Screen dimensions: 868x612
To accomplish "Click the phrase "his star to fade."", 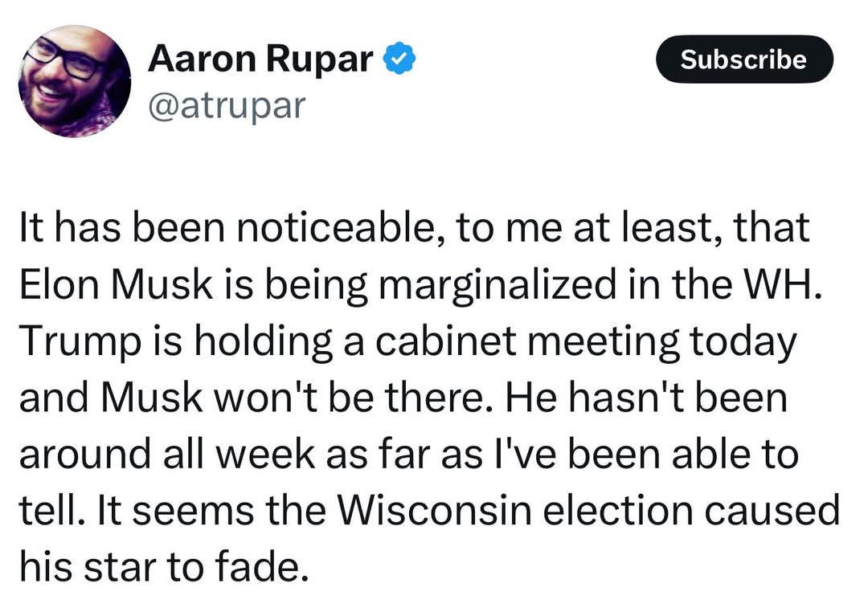I will coord(164,567).
